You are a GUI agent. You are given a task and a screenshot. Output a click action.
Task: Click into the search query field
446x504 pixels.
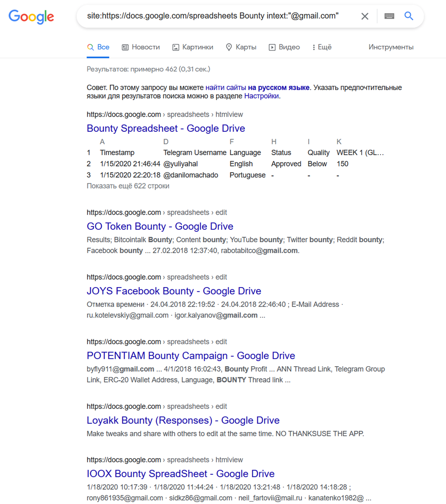[x=212, y=16]
